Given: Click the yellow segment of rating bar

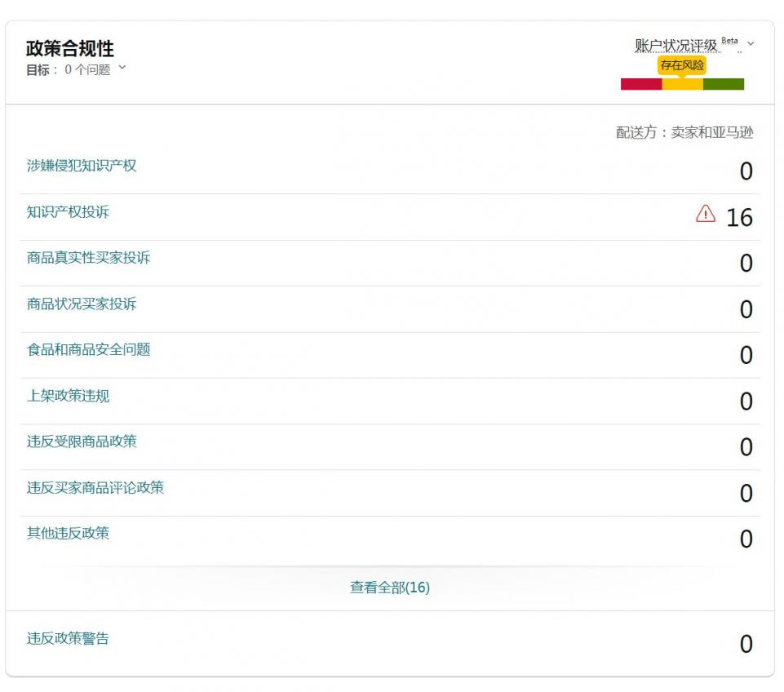Looking at the screenshot, I should coord(683,84).
